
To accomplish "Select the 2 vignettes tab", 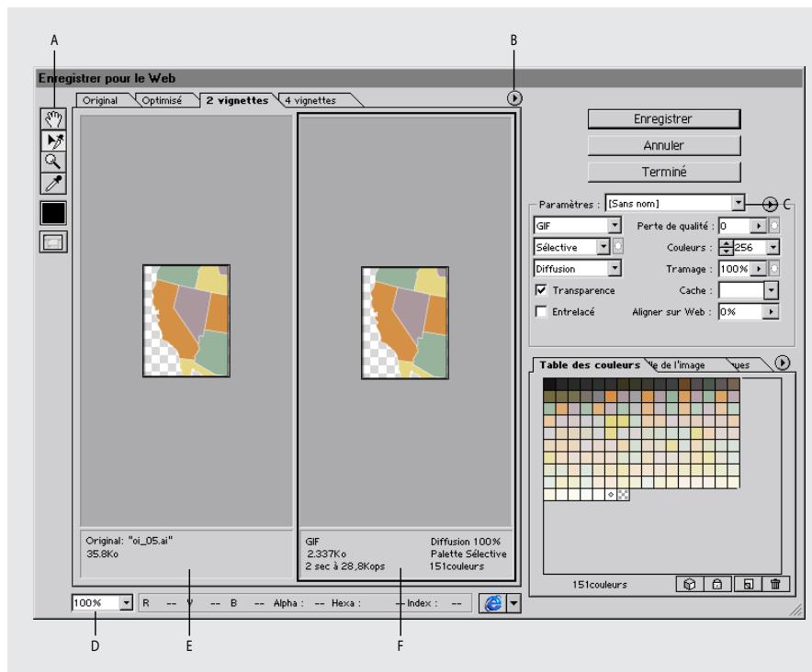I will pyautogui.click(x=237, y=100).
